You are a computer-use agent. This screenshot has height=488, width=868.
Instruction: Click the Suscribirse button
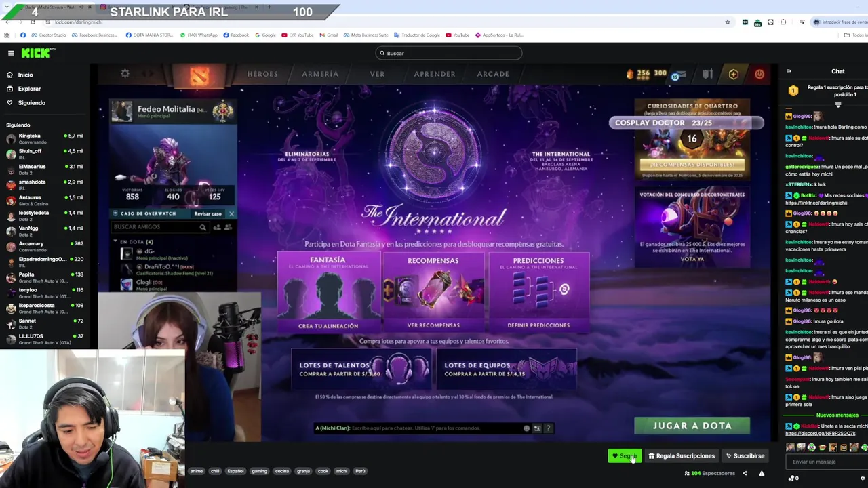click(745, 455)
